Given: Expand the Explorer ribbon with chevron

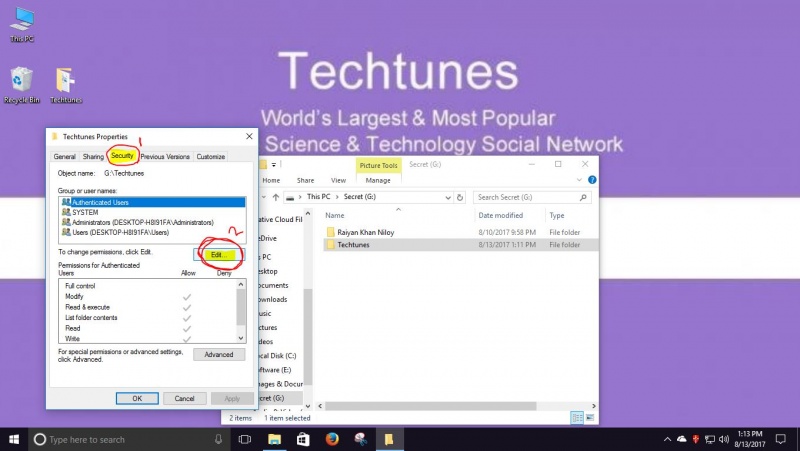Looking at the screenshot, I should coord(579,180).
